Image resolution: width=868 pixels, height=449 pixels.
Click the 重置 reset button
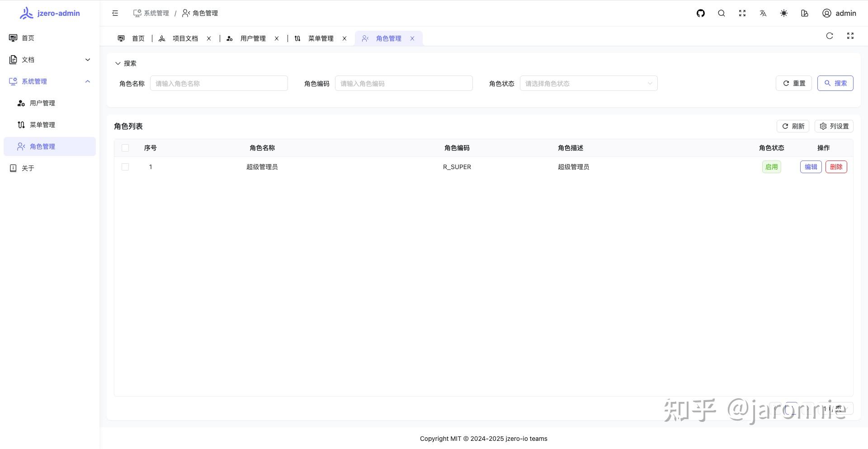click(x=794, y=83)
